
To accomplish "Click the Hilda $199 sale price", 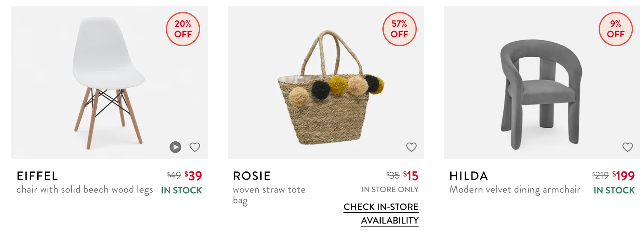I will (x=624, y=176).
